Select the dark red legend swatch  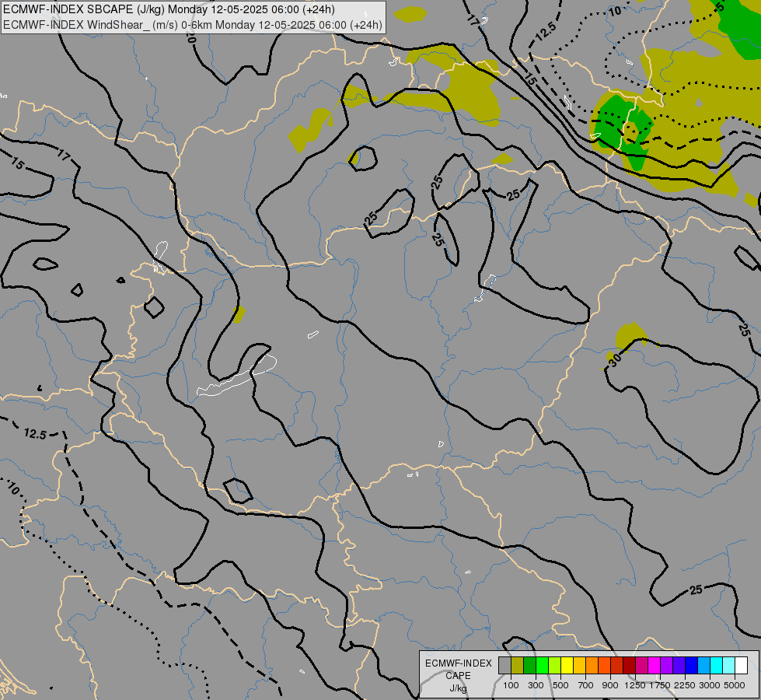[629, 666]
